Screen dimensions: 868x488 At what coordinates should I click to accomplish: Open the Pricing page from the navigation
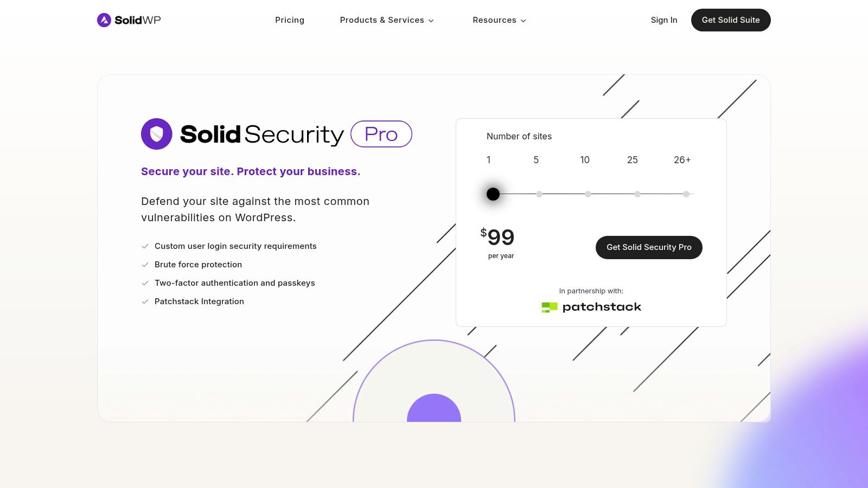(x=290, y=20)
